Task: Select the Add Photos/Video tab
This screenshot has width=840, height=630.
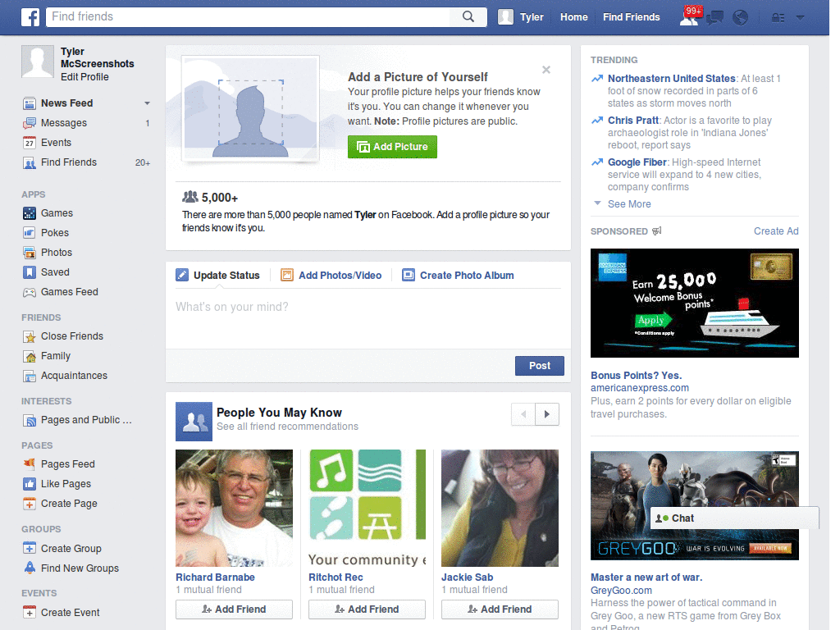Action: pos(331,276)
